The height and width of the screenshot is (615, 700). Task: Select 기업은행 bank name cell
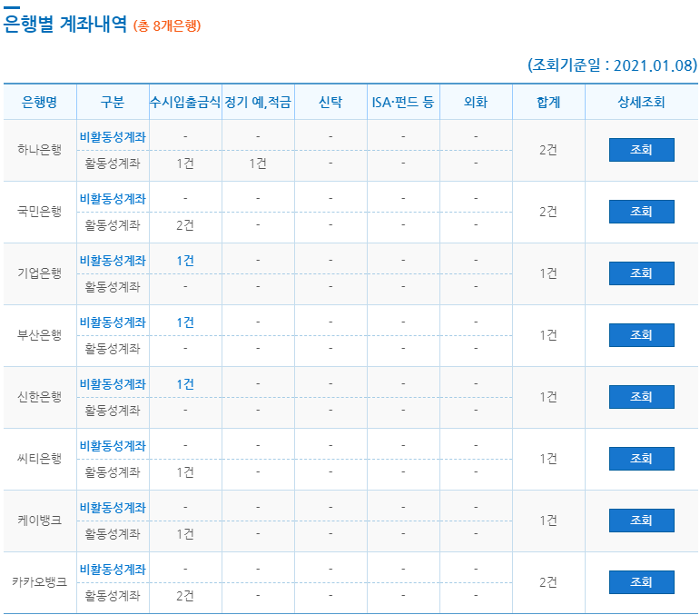40,273
